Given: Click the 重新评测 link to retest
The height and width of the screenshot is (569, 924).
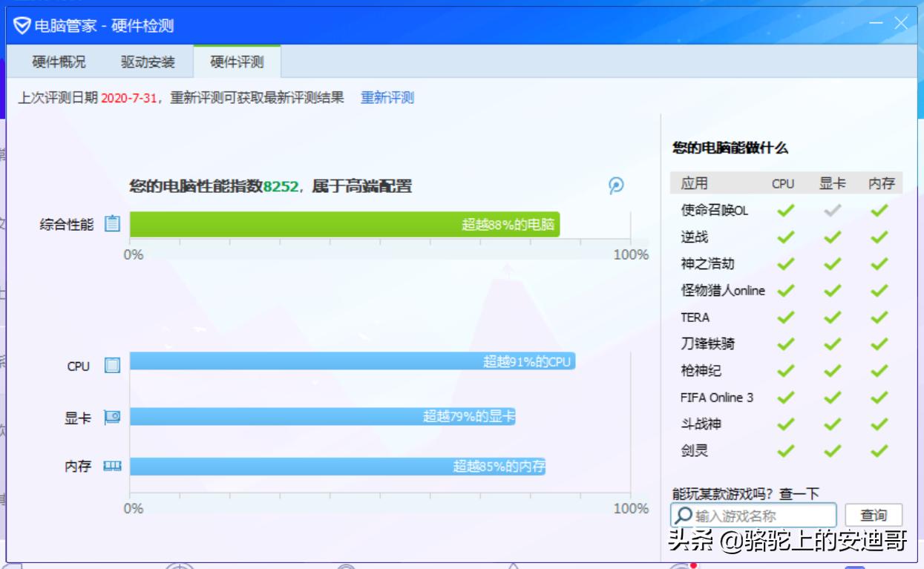Looking at the screenshot, I should [387, 97].
